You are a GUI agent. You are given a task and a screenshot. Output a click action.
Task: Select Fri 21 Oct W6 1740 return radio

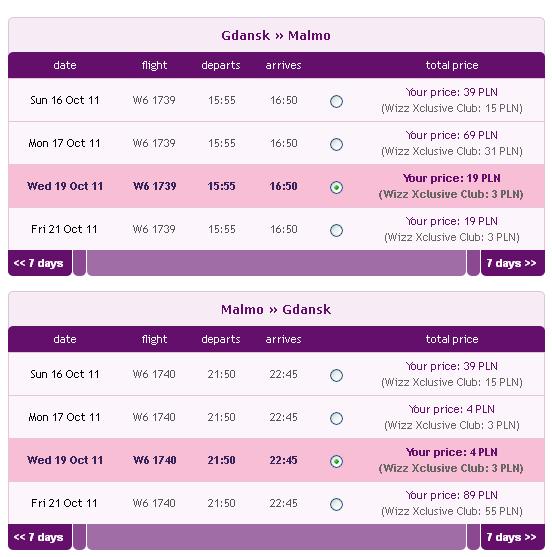(x=336, y=504)
